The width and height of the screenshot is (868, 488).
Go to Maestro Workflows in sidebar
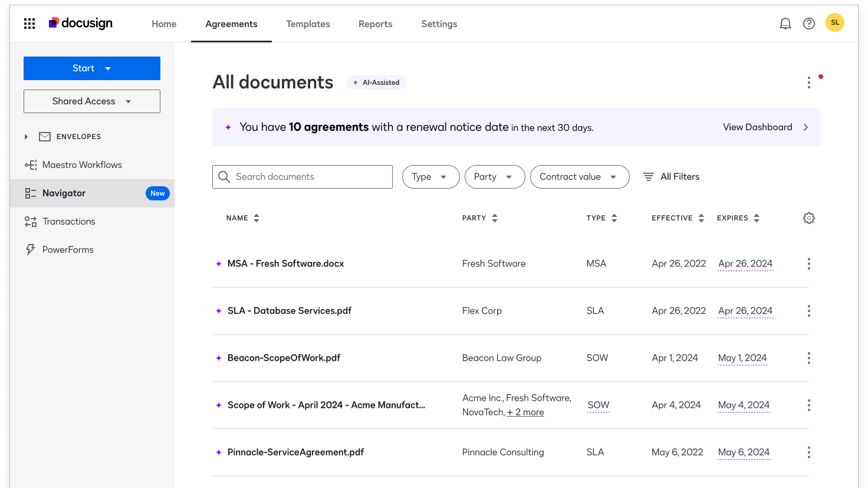(82, 165)
